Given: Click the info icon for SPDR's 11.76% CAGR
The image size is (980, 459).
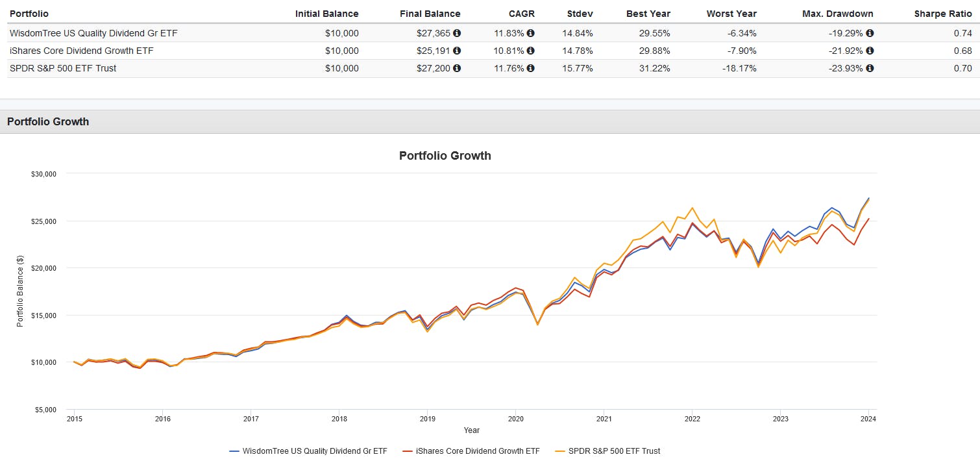Looking at the screenshot, I should click(x=529, y=68).
